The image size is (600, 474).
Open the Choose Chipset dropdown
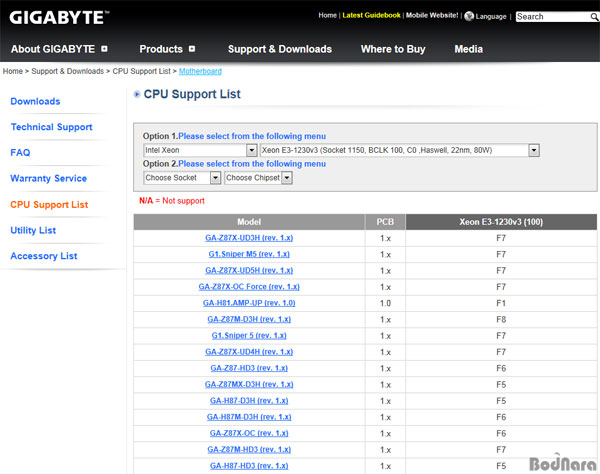click(x=258, y=178)
